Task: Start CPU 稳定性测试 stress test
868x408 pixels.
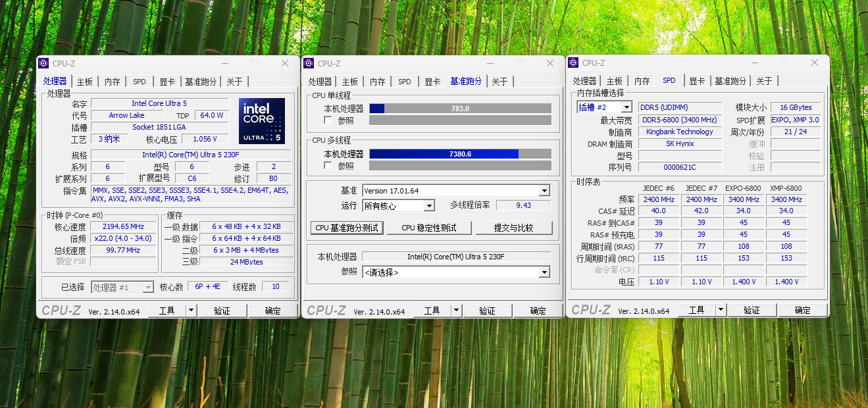Action: tap(428, 228)
